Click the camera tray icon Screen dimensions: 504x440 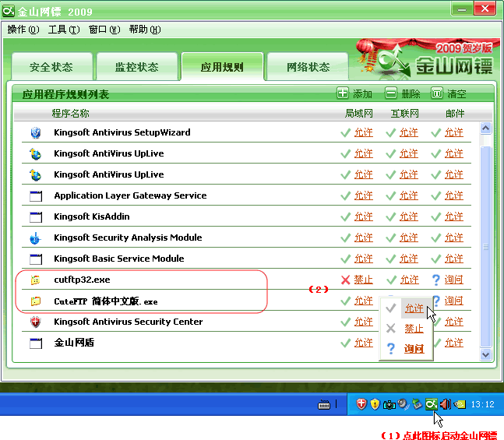(x=389, y=405)
